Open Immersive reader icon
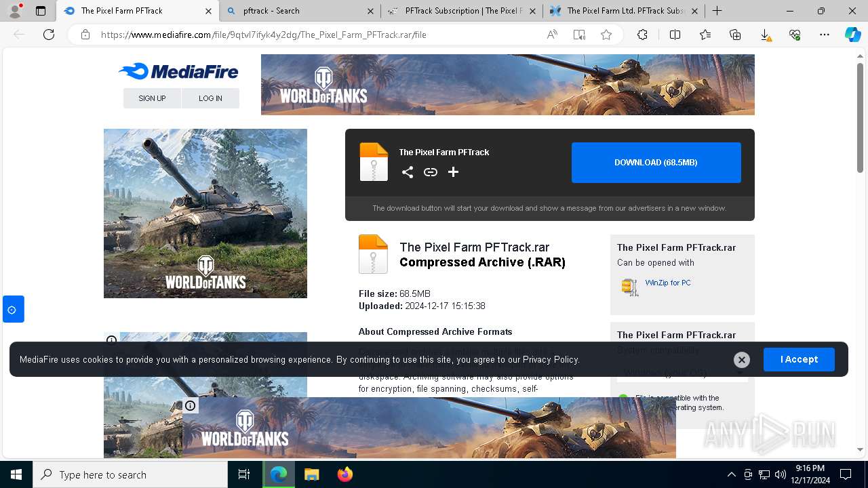 point(579,35)
